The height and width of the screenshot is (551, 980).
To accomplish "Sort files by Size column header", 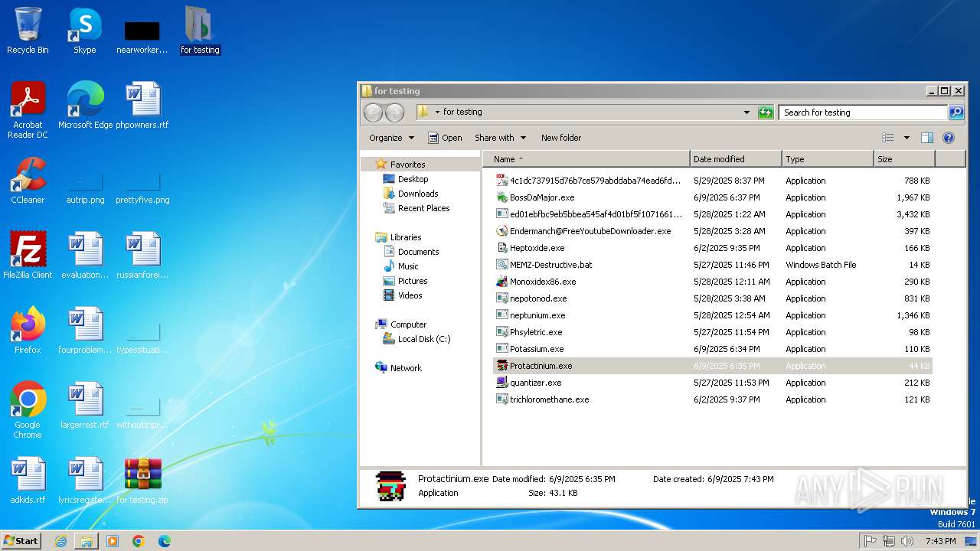I will pos(904,159).
